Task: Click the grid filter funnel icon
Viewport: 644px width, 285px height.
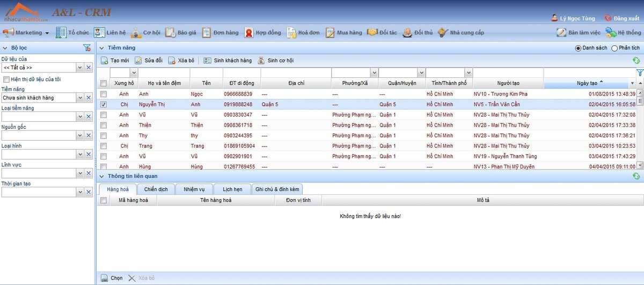Action: pyautogui.click(x=640, y=72)
